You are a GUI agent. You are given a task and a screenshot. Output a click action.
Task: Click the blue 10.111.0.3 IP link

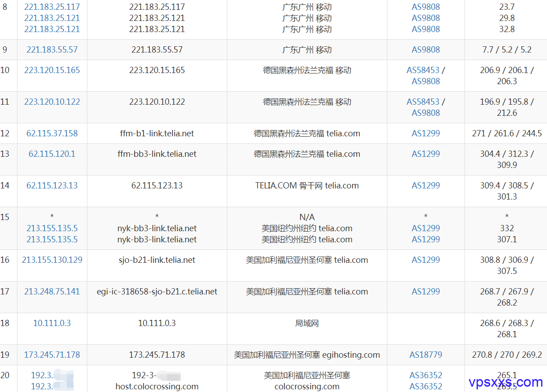point(52,323)
